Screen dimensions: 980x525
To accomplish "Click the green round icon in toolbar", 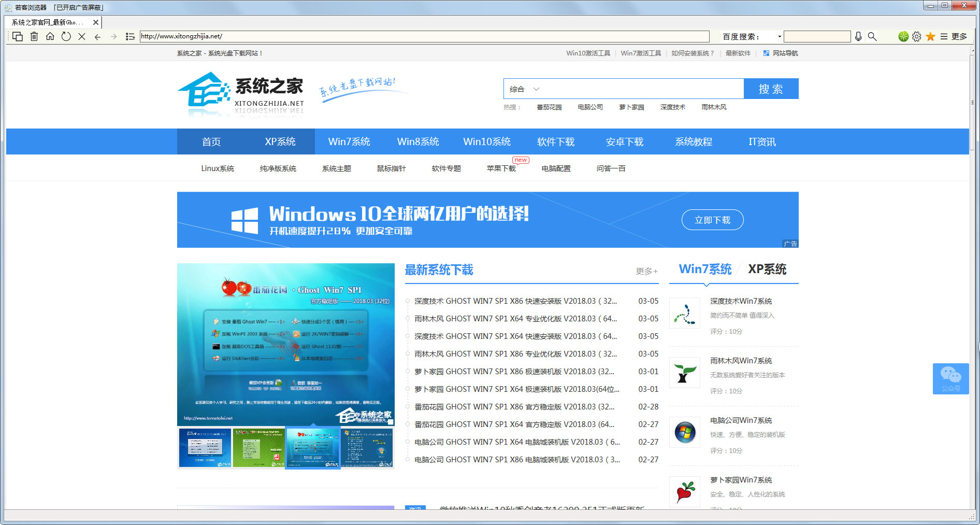I will point(903,36).
